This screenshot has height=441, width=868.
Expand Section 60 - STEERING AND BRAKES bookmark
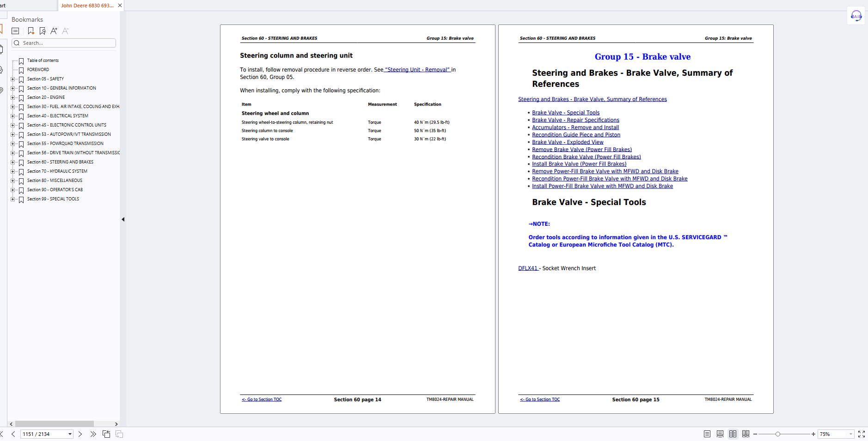click(13, 162)
